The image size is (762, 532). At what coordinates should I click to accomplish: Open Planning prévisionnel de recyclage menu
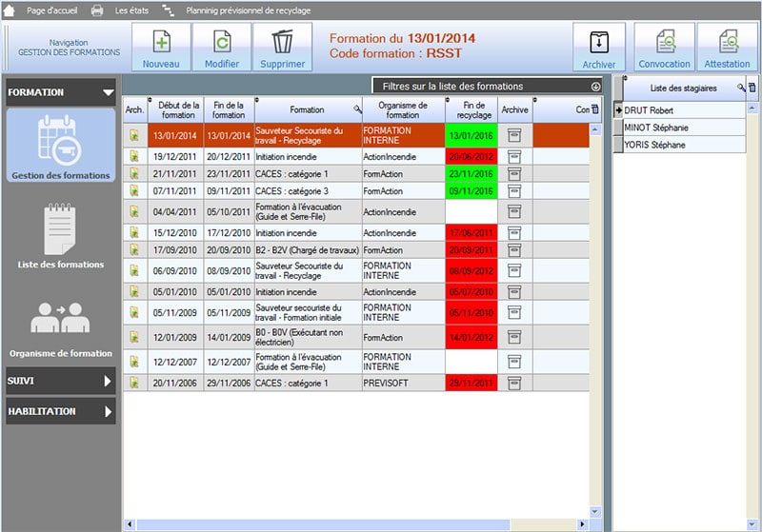point(249,10)
